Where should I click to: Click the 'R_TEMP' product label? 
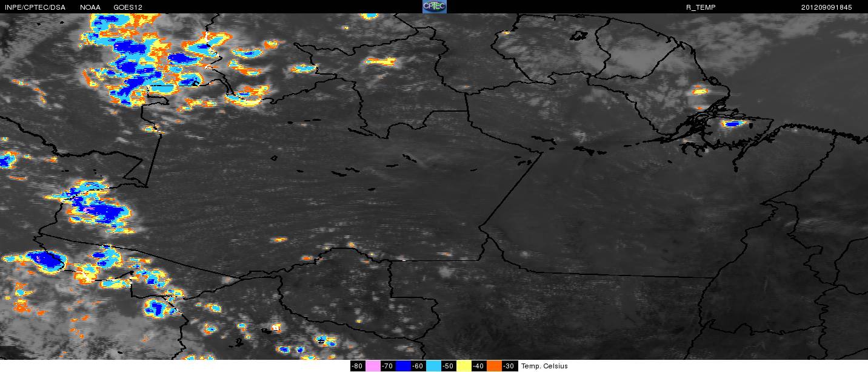tap(700, 7)
